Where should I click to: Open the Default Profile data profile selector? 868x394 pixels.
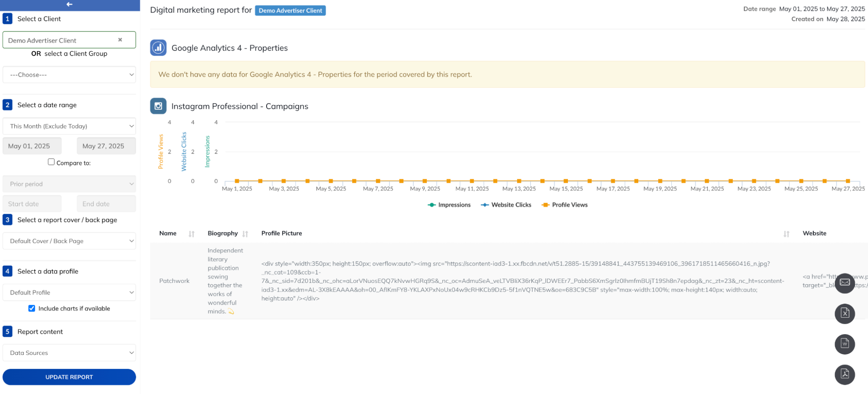pos(69,292)
